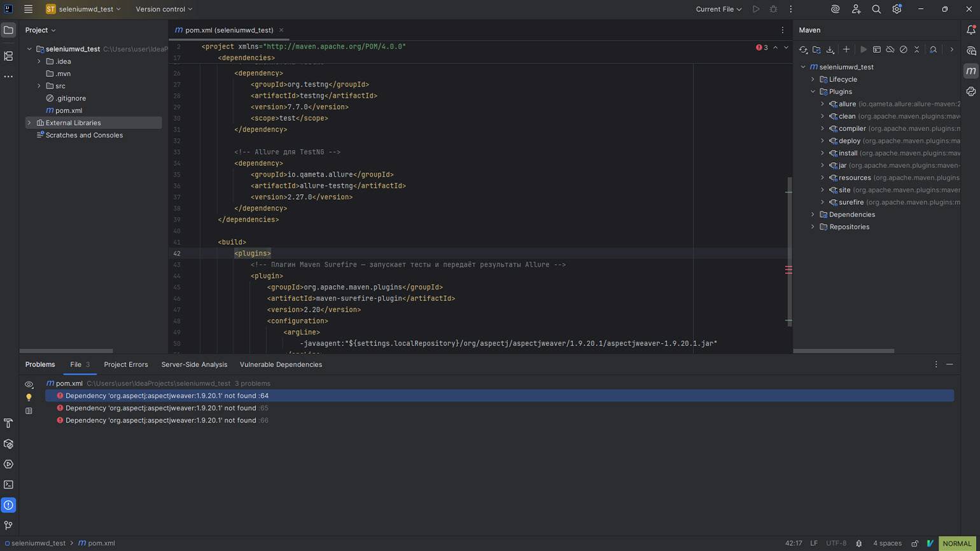Generate sources and update Maven folders
This screenshot has height=551, width=980.
pyautogui.click(x=816, y=49)
